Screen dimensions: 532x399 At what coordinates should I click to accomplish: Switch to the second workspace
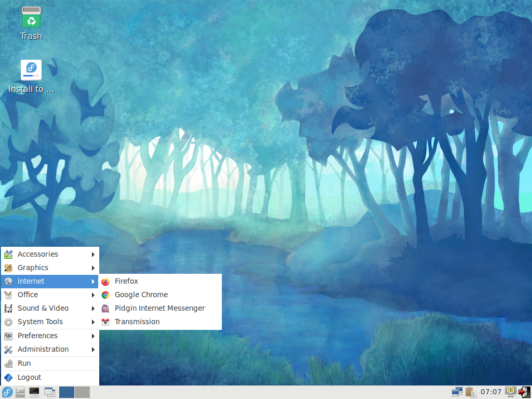pos(83,392)
